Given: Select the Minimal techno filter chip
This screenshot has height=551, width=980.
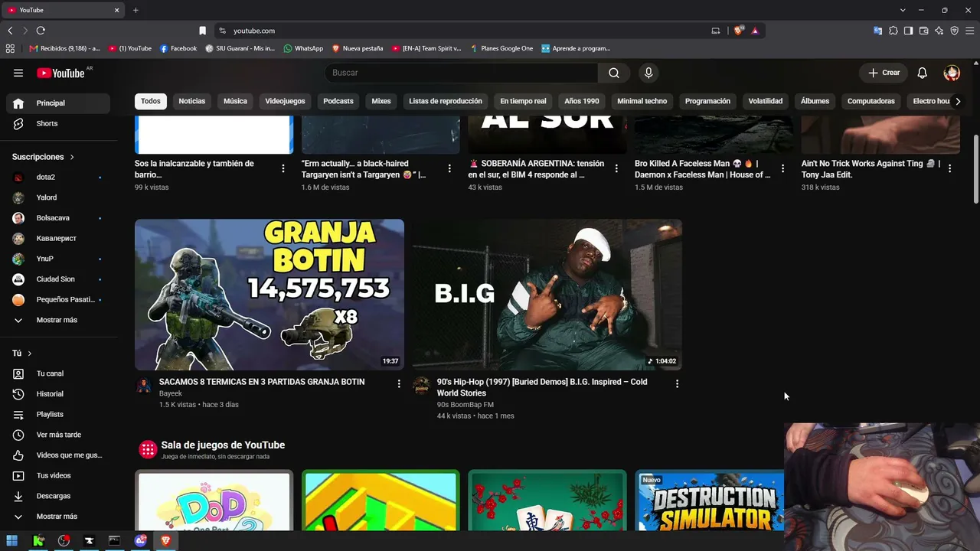Looking at the screenshot, I should (x=642, y=101).
